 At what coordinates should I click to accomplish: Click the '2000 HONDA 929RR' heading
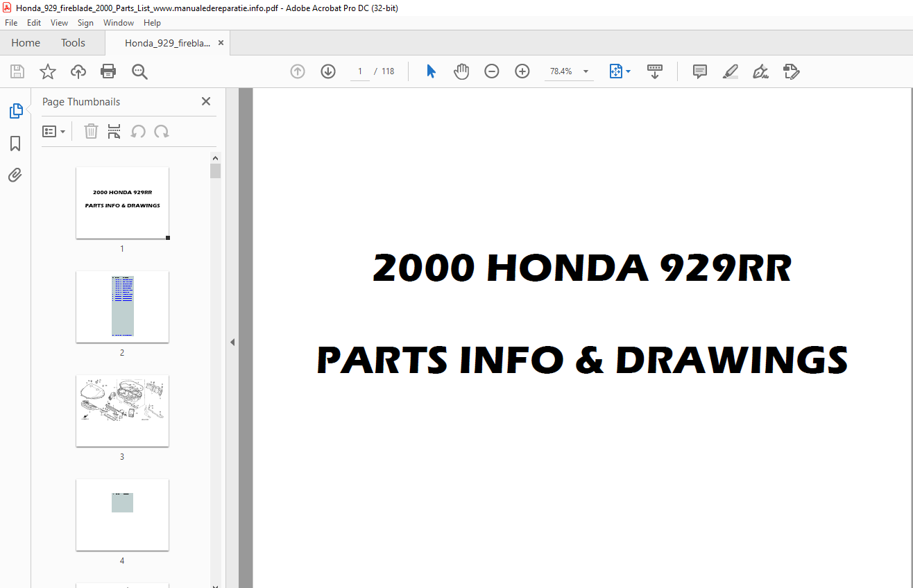click(582, 268)
